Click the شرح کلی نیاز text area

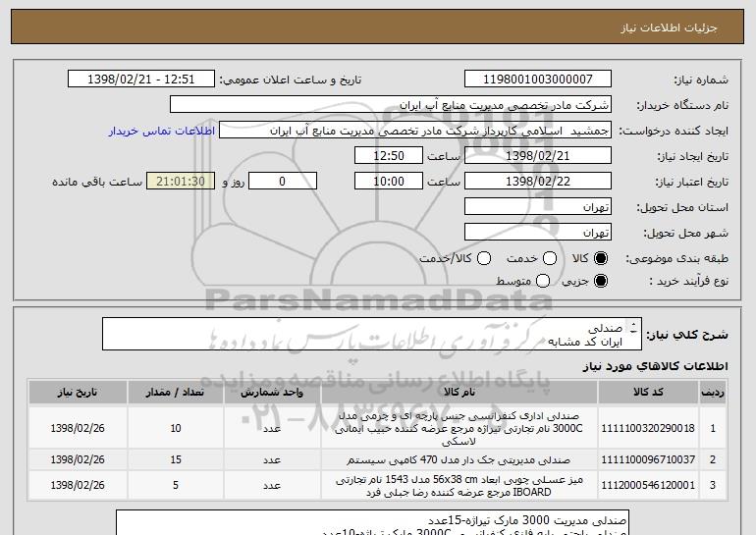click(x=372, y=334)
